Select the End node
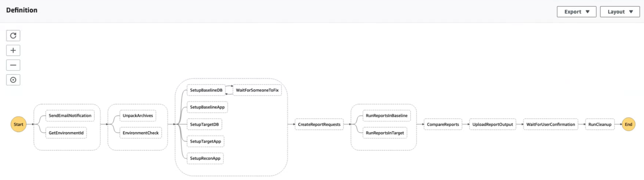 [628, 124]
